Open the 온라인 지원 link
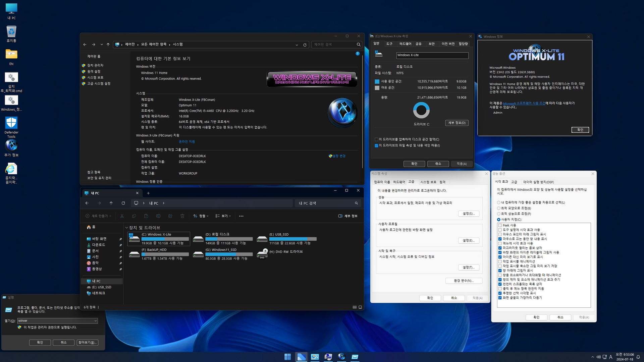The image size is (644, 362). coord(186,142)
